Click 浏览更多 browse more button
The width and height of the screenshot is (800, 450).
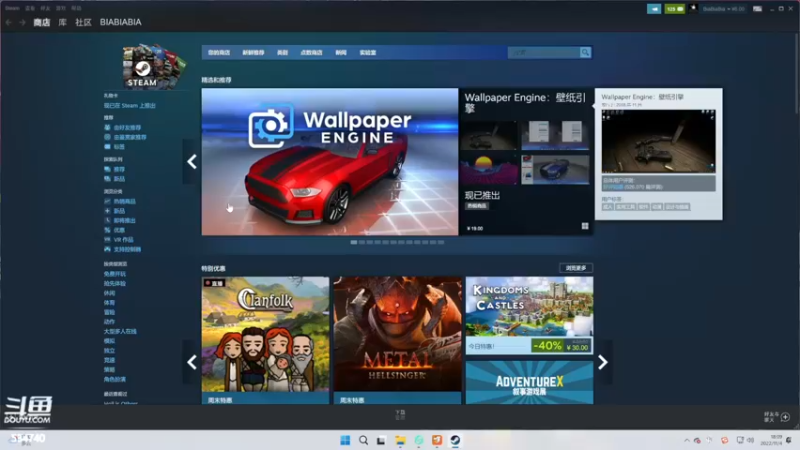pyautogui.click(x=576, y=268)
